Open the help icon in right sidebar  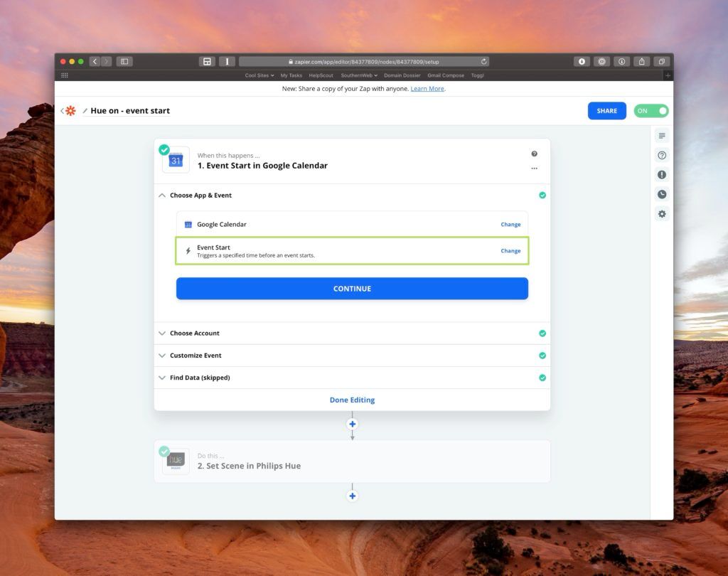point(662,155)
